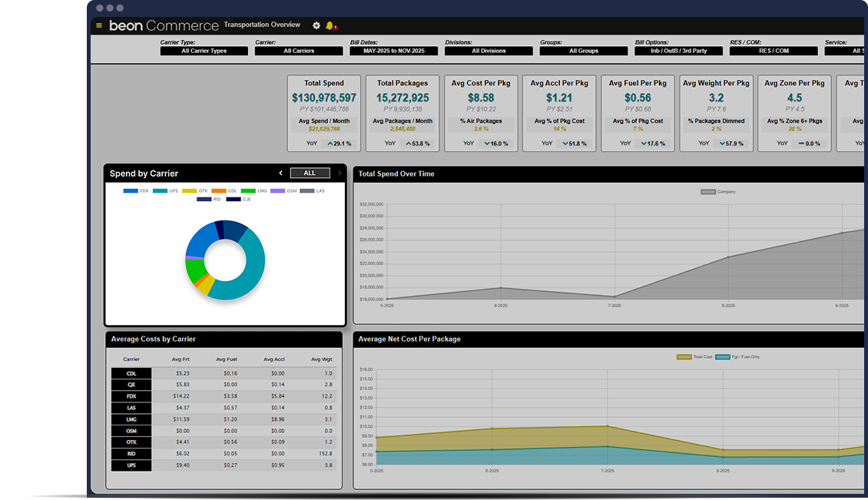Expand the All Divisions filter
The height and width of the screenshot is (500, 868).
tap(489, 51)
